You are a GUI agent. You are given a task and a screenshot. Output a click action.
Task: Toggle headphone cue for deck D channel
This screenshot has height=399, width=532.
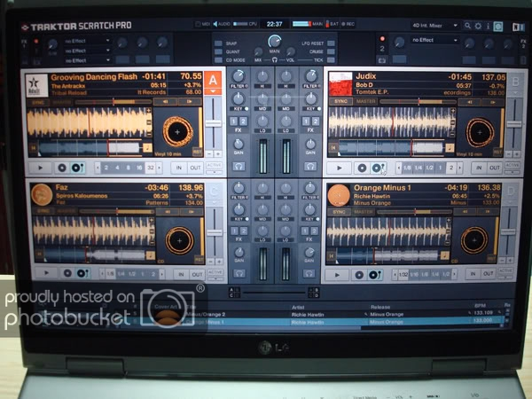(309, 273)
